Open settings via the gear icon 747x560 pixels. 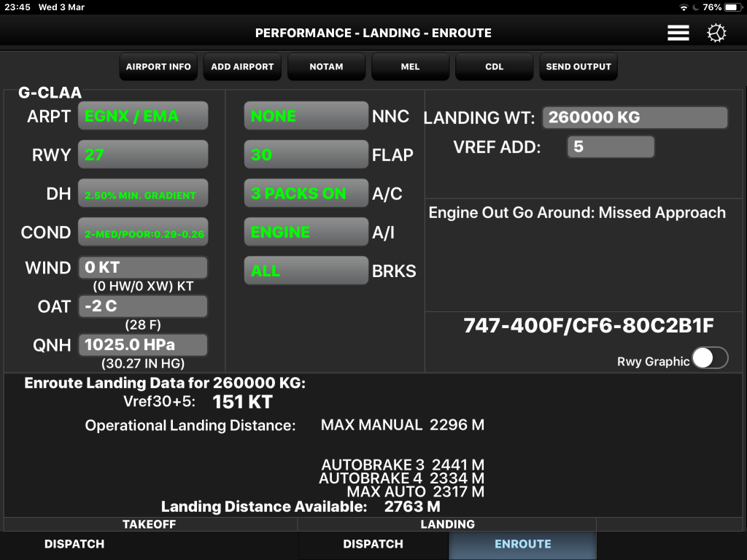click(x=717, y=34)
